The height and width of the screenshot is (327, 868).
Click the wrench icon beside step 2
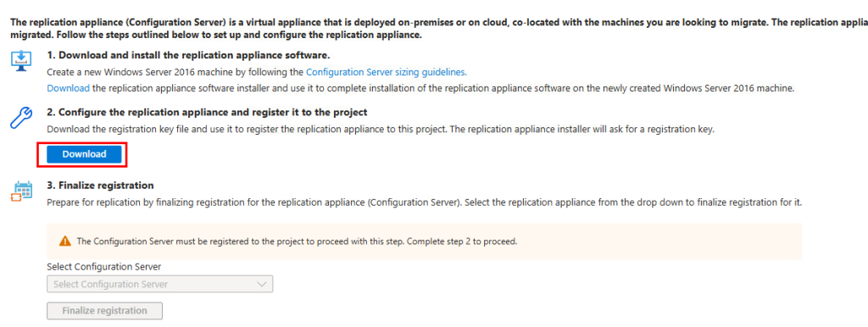(21, 118)
